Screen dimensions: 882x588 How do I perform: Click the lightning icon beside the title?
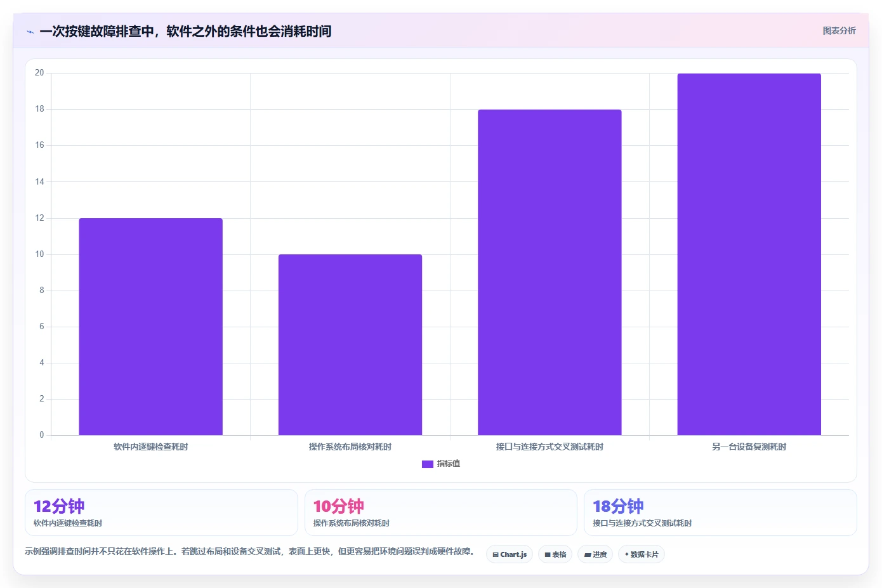tap(30, 32)
